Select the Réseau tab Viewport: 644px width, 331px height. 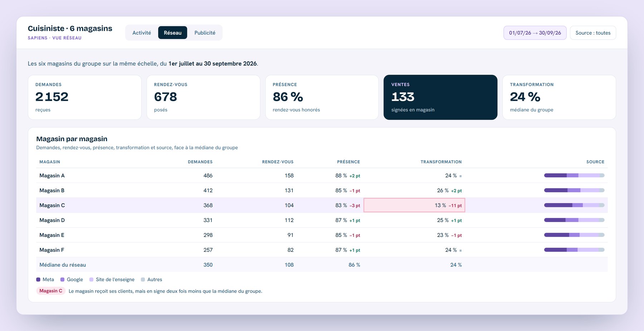pyautogui.click(x=172, y=33)
